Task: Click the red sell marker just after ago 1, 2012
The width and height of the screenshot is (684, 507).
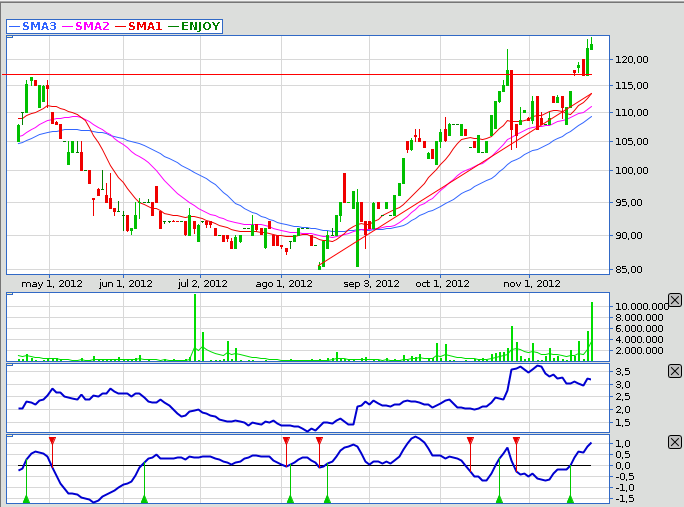Action: click(x=286, y=440)
